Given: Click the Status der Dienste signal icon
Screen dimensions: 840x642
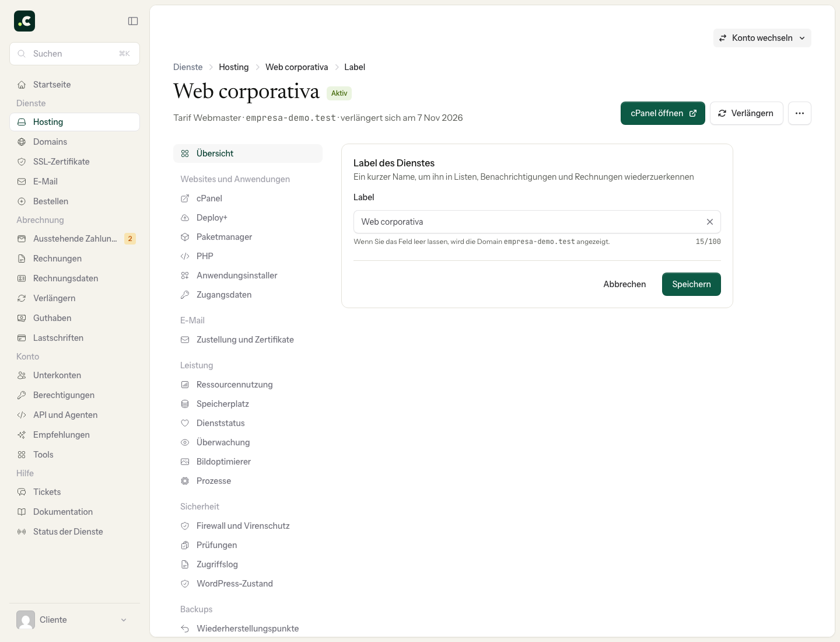Looking at the screenshot, I should click(x=22, y=532).
